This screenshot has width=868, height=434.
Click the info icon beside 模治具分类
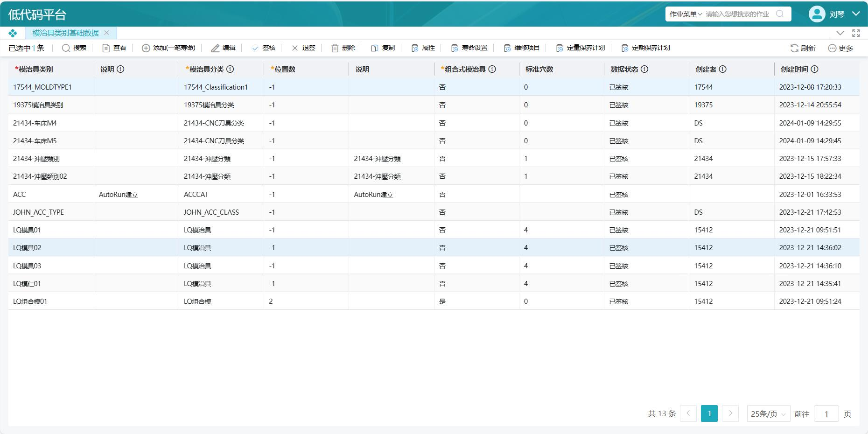[230, 69]
